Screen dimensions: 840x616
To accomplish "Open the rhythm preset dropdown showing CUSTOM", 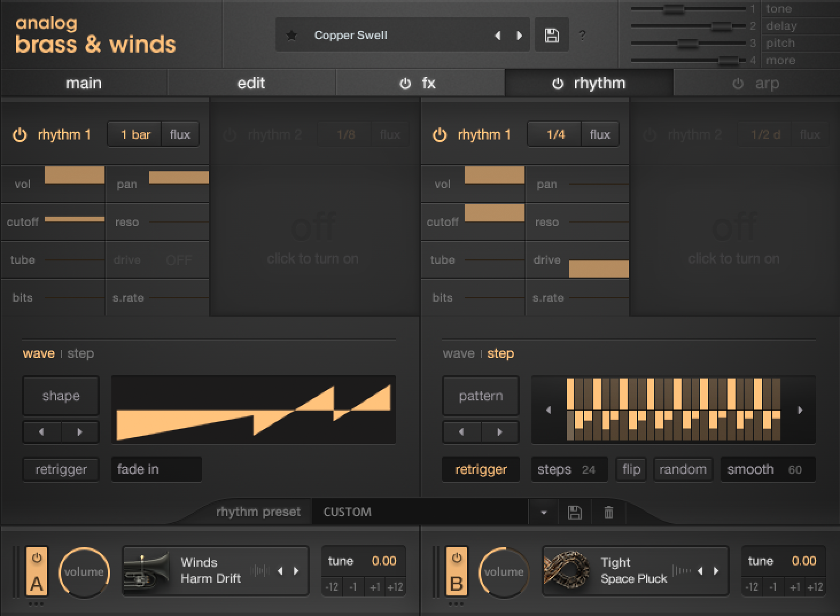I will pyautogui.click(x=542, y=512).
